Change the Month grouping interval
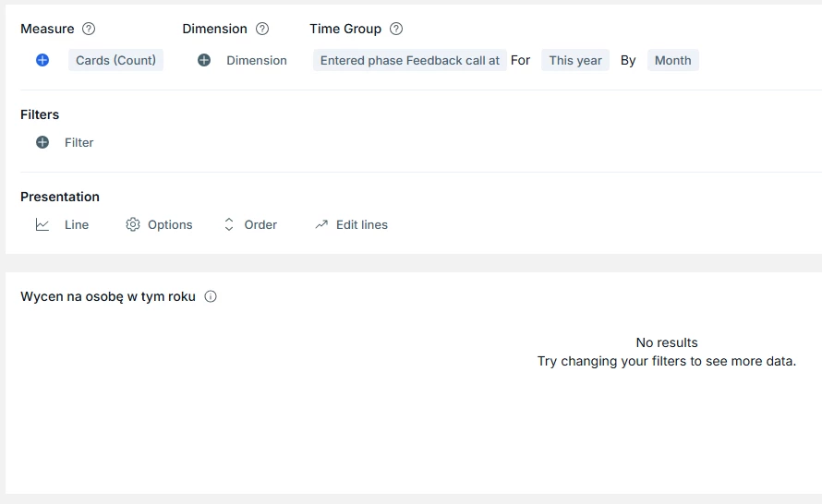The image size is (822, 504). coord(672,60)
